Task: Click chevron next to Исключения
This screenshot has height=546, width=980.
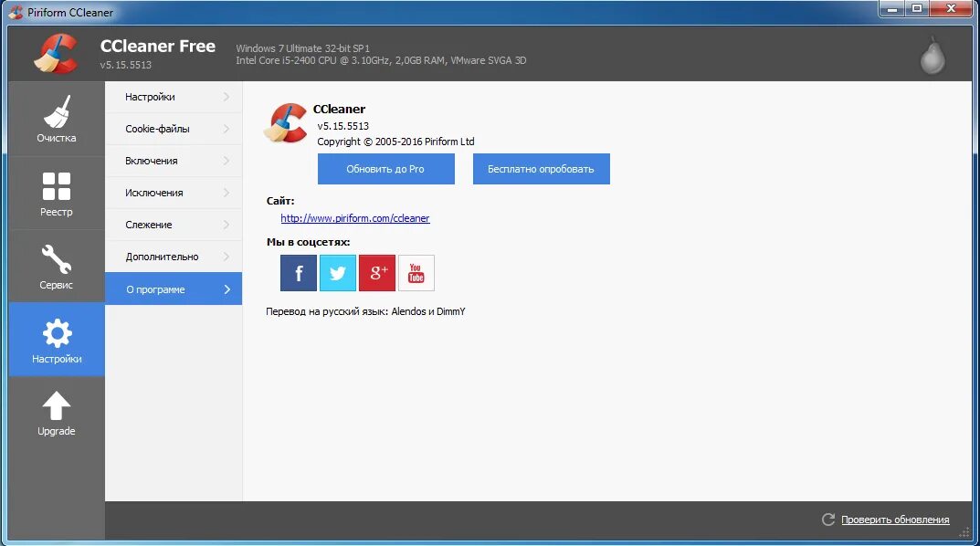Action: pyautogui.click(x=227, y=193)
